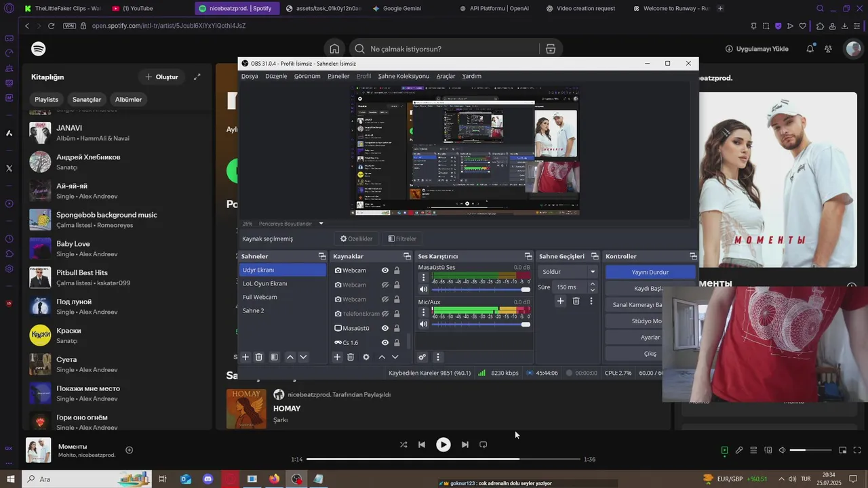Add a new source in Kaynaklar panel
This screenshot has height=488, width=868.
[337, 357]
